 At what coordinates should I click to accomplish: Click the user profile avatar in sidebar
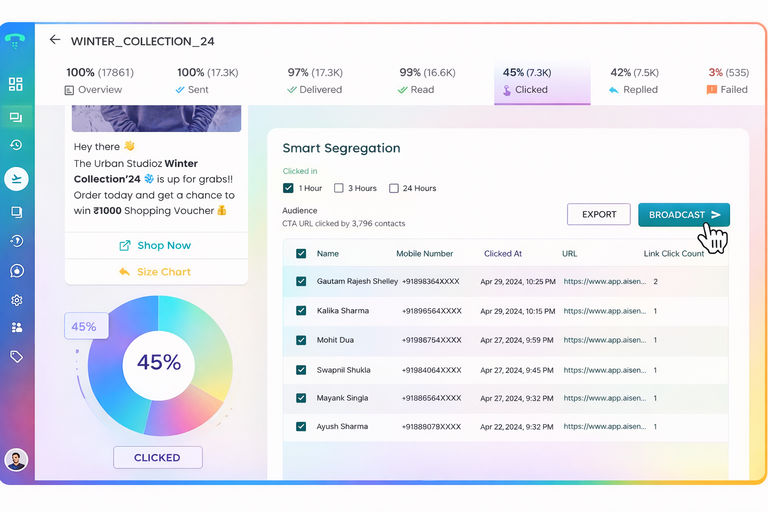pyautogui.click(x=16, y=460)
